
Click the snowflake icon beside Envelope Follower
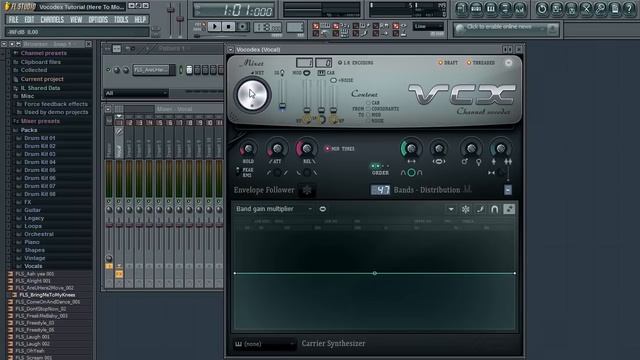(x=307, y=190)
